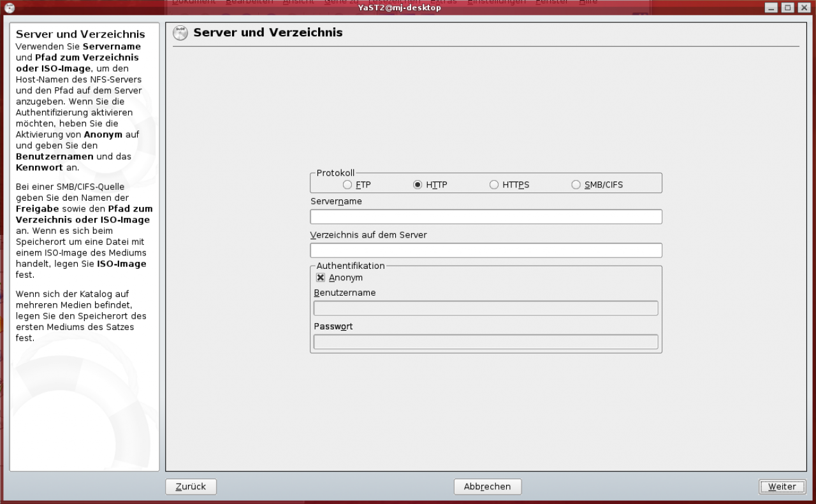Screen dimensions: 816x504
Task: Click the 'Server und Verzeichnis' main page title
Action: click(x=268, y=32)
